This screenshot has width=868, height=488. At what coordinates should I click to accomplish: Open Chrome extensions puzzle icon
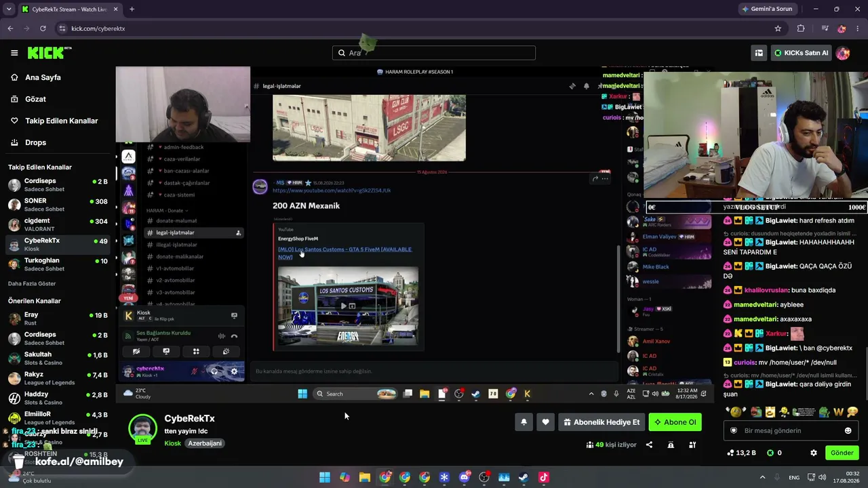point(801,28)
